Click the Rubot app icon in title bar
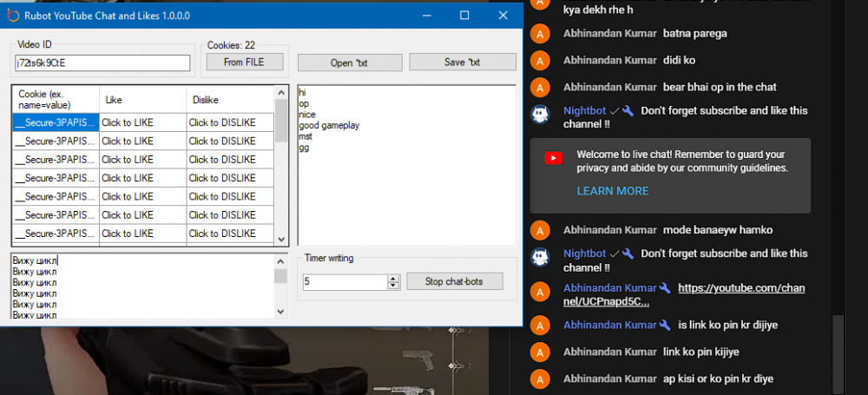Image resolution: width=868 pixels, height=395 pixels. tap(12, 16)
